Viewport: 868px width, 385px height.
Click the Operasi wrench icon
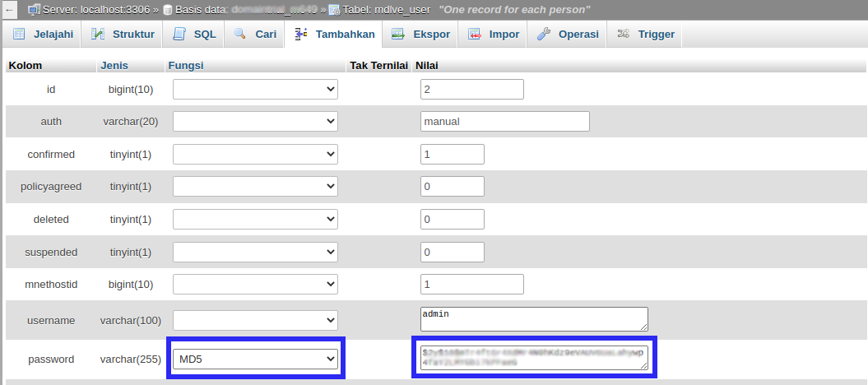click(x=544, y=35)
